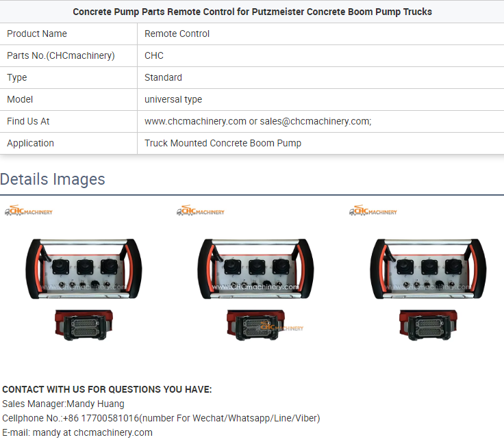Viewport: 504px width, 444px height.
Task: Click the CHC Machinery logo above the middle image
Action: tap(201, 211)
